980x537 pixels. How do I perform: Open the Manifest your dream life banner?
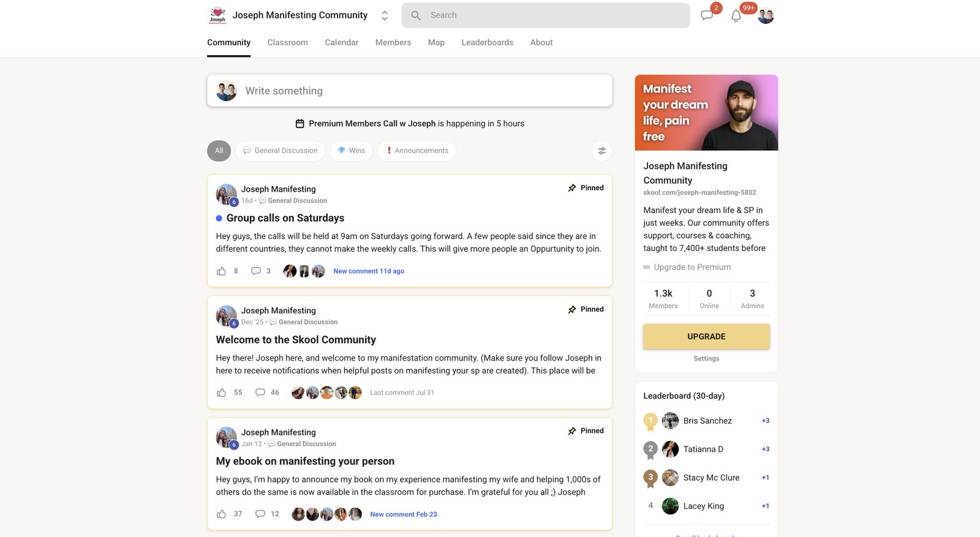[x=706, y=113]
